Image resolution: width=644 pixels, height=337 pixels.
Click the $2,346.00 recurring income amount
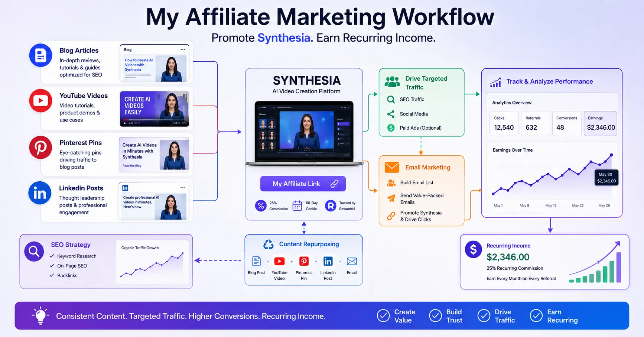pyautogui.click(x=508, y=257)
